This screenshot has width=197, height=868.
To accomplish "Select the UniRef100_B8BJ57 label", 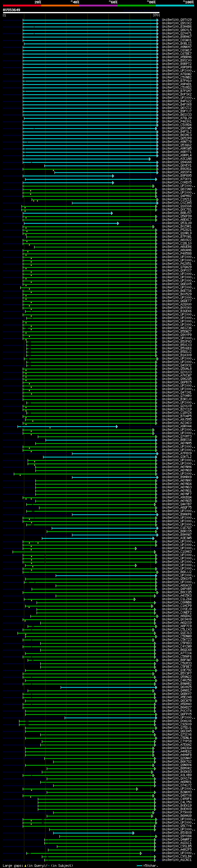I will pos(177,213).
